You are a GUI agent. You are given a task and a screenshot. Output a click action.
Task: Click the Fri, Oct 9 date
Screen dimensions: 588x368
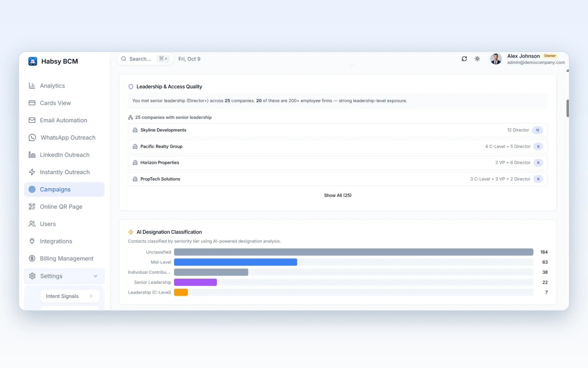tap(189, 59)
